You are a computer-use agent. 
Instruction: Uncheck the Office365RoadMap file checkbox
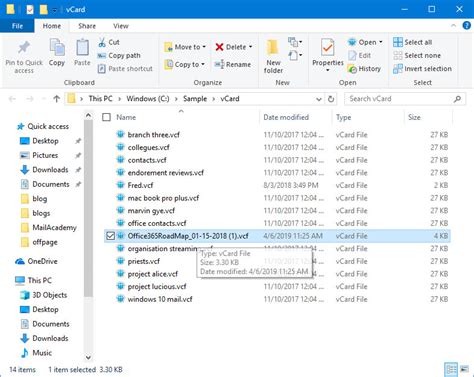pos(110,236)
